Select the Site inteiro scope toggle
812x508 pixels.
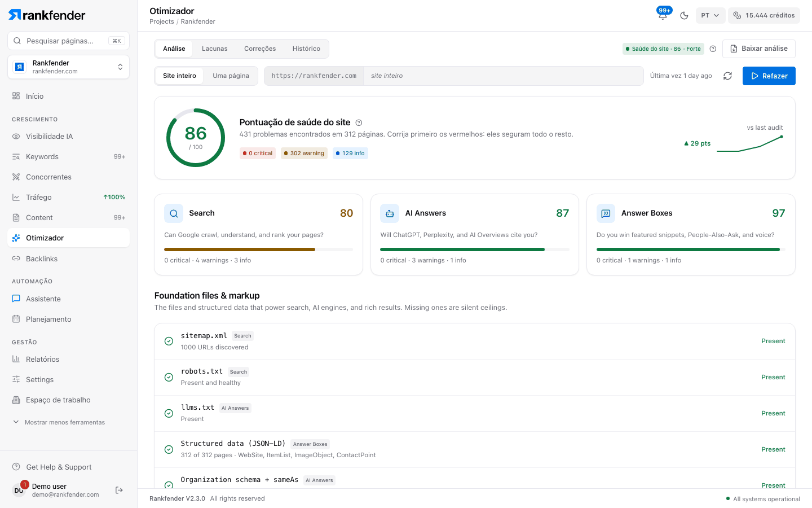click(179, 76)
